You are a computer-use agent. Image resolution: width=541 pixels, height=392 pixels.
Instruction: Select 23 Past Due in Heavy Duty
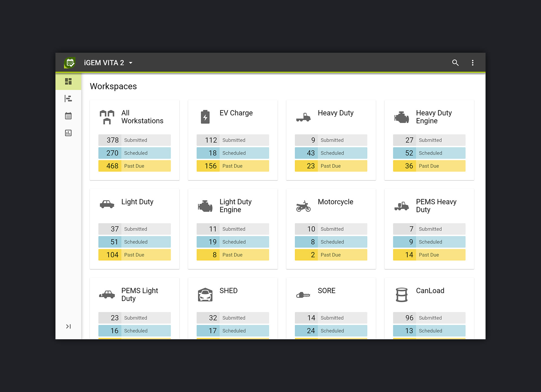(331, 166)
